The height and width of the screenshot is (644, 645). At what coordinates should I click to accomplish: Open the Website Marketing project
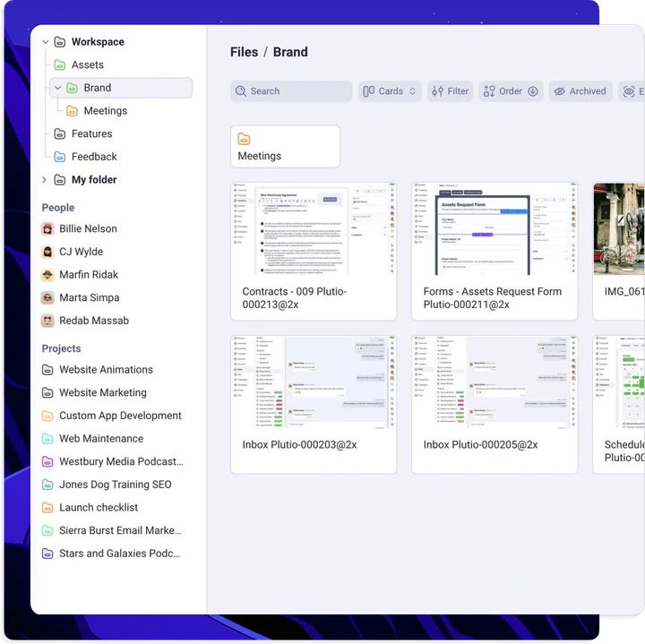[102, 392]
